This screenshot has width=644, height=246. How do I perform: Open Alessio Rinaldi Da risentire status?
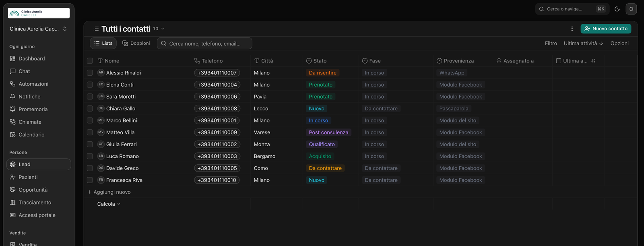(323, 73)
